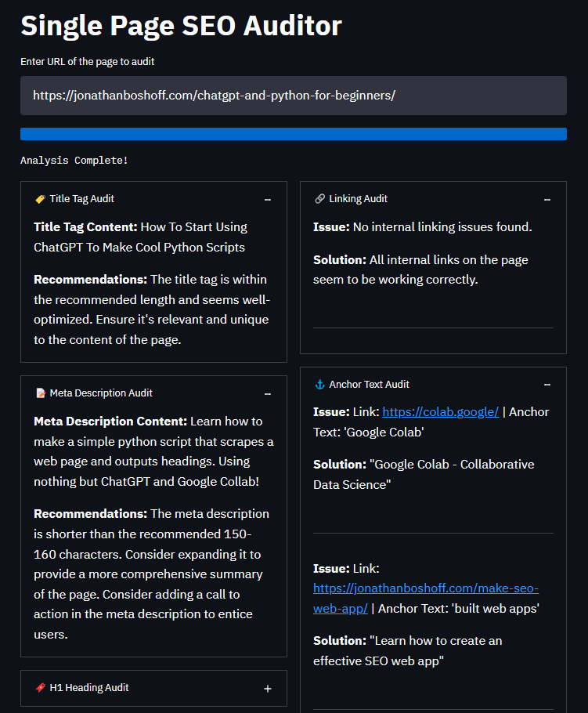This screenshot has height=713, width=588.
Task: Click the document icon beside Meta Description Audit
Action: tap(41, 393)
